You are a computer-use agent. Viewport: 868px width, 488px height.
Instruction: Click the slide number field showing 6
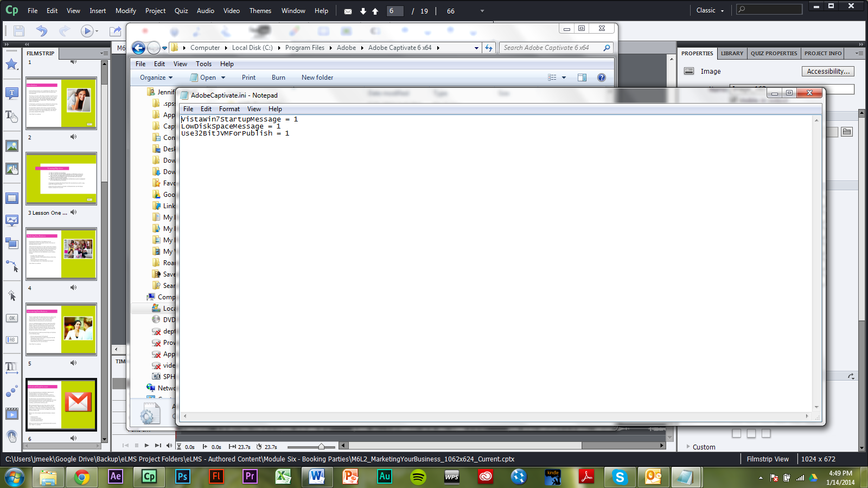(395, 11)
